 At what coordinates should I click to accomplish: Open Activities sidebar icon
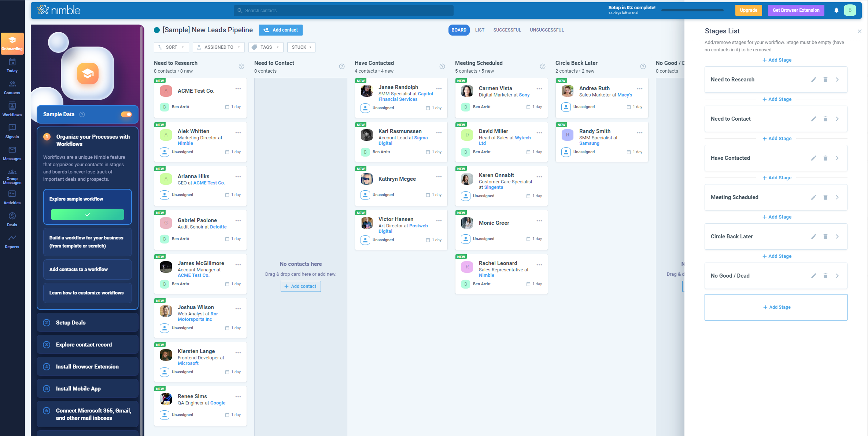[12, 198]
